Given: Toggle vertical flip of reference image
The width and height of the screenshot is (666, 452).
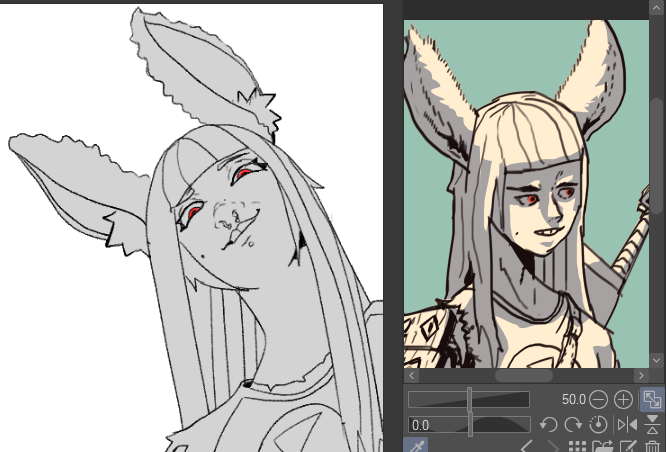Looking at the screenshot, I should [651, 425].
